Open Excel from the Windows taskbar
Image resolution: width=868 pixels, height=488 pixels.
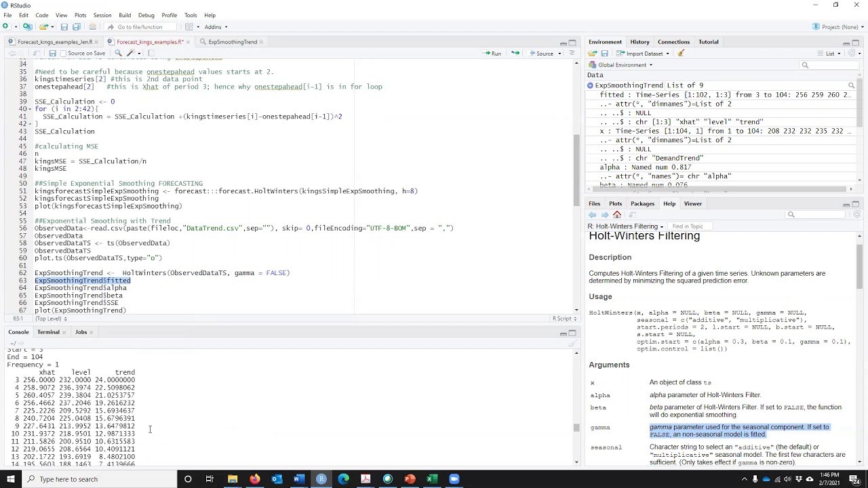pos(431,479)
